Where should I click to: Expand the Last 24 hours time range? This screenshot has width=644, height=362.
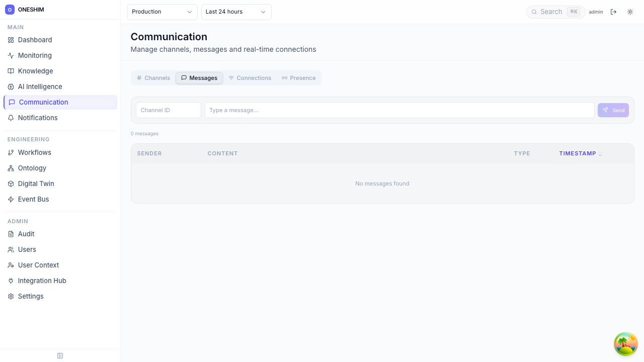(236, 12)
